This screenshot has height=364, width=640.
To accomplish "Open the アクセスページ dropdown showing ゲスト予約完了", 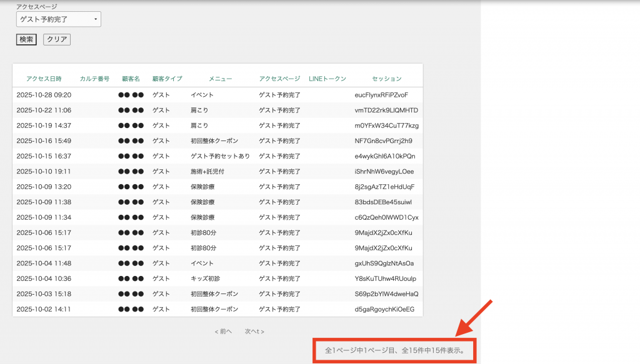I will point(58,19).
